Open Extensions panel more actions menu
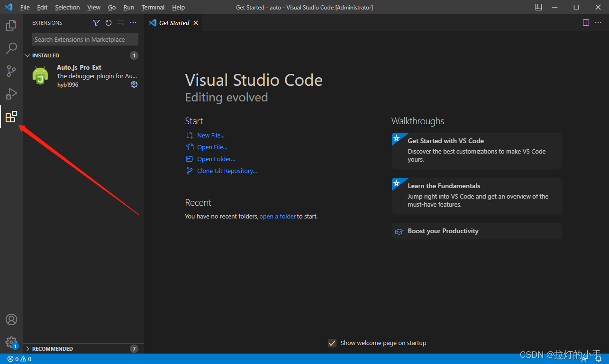609x364 pixels. coord(133,23)
